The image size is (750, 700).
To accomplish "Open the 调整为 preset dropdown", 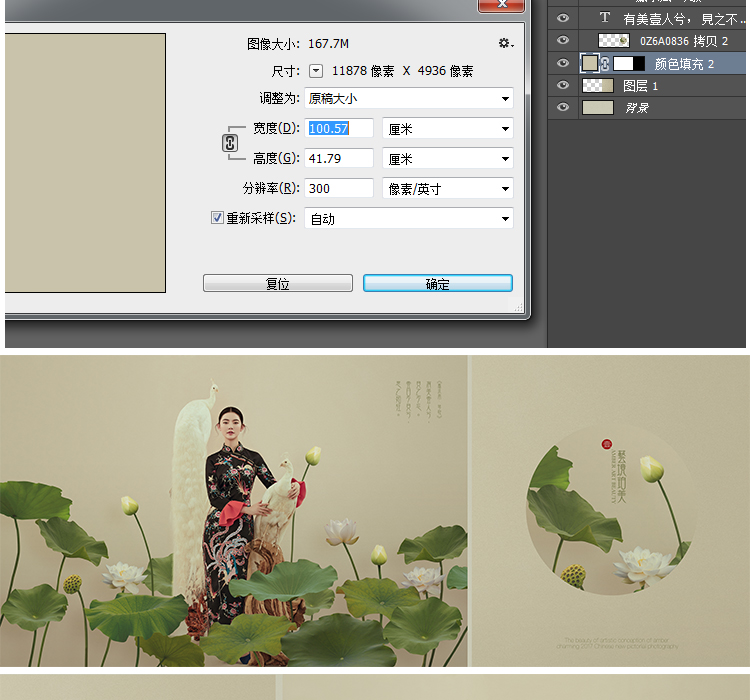I will click(x=408, y=98).
